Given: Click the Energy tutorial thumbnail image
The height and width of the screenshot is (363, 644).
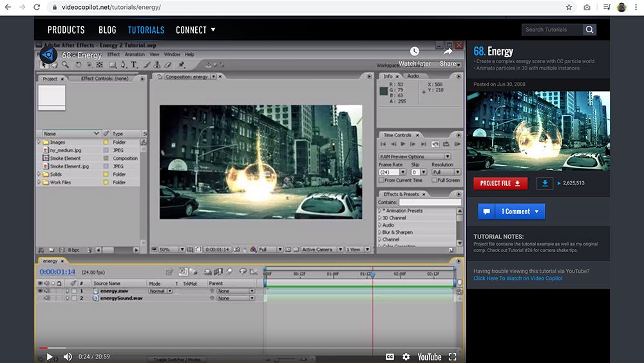Looking at the screenshot, I should tap(538, 131).
